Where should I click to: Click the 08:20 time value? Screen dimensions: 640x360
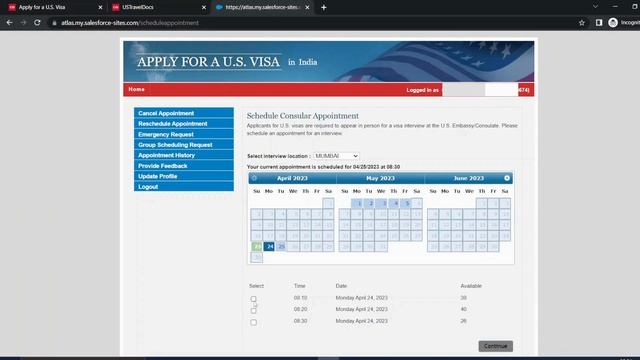pos(300,309)
